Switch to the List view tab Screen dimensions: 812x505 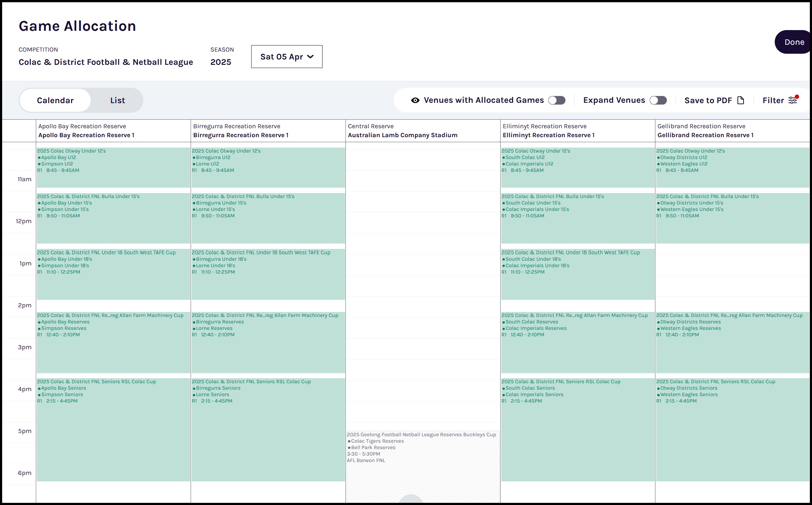click(118, 100)
